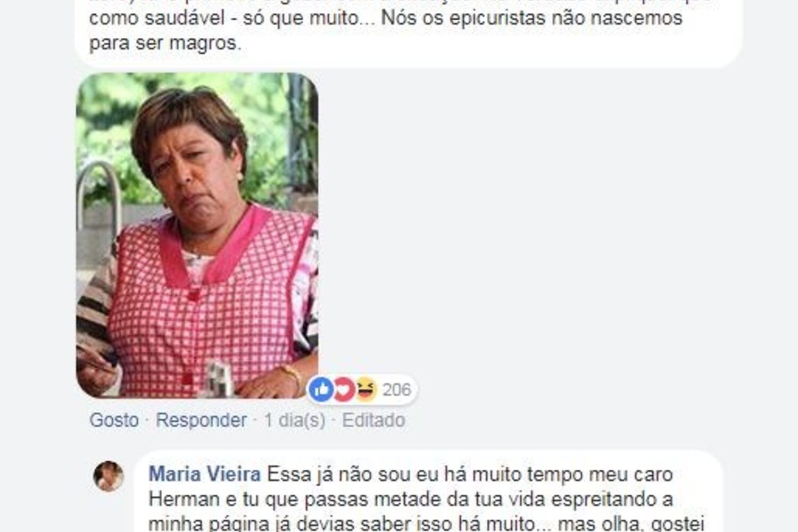Open the 206 reactions count
Image resolution: width=798 pixels, height=532 pixels.
[397, 390]
